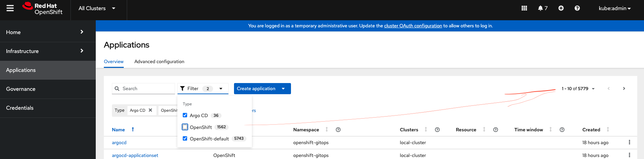Open Governance in the sidebar
The image size is (644, 159).
pos(21,89)
